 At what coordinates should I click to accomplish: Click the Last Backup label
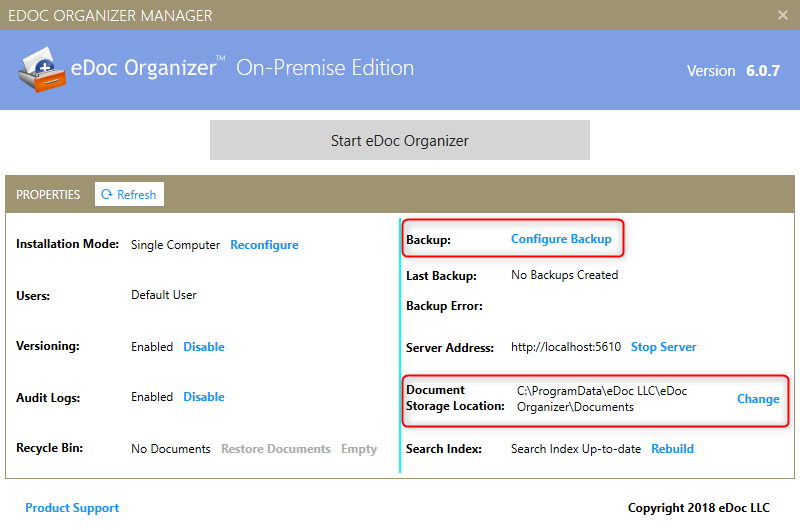(441, 276)
